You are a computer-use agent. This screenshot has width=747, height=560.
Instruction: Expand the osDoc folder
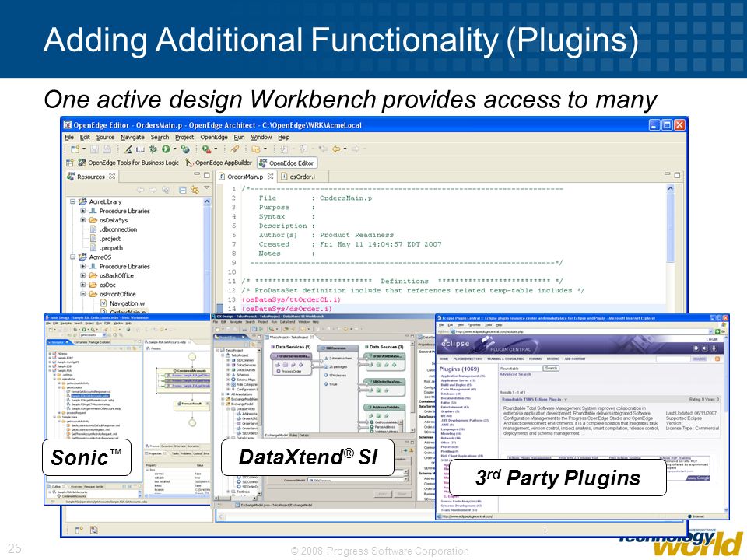coord(83,285)
